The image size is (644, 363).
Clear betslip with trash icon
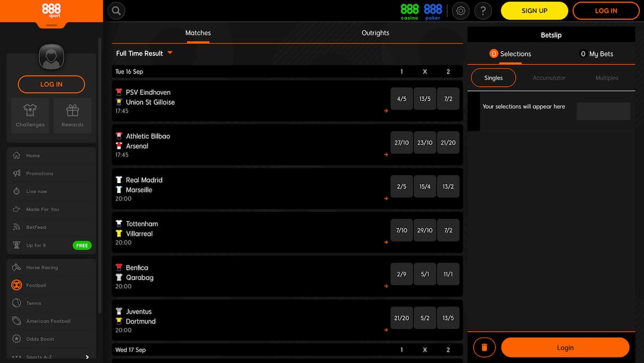point(484,348)
